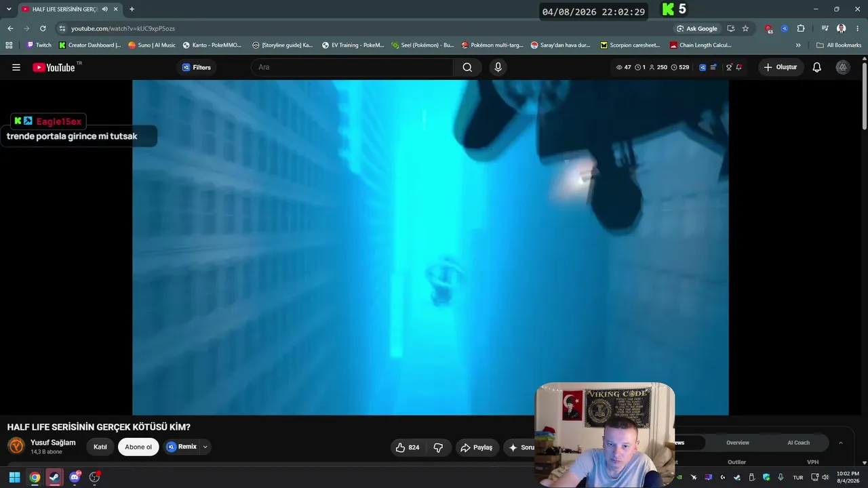
Task: Open the Pokémon multi-targ bookmark
Action: (x=492, y=45)
